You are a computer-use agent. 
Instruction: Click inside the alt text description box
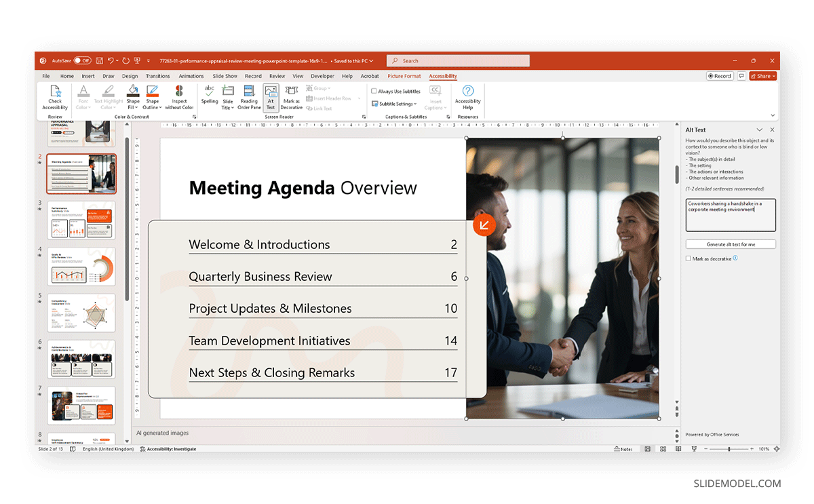[731, 215]
